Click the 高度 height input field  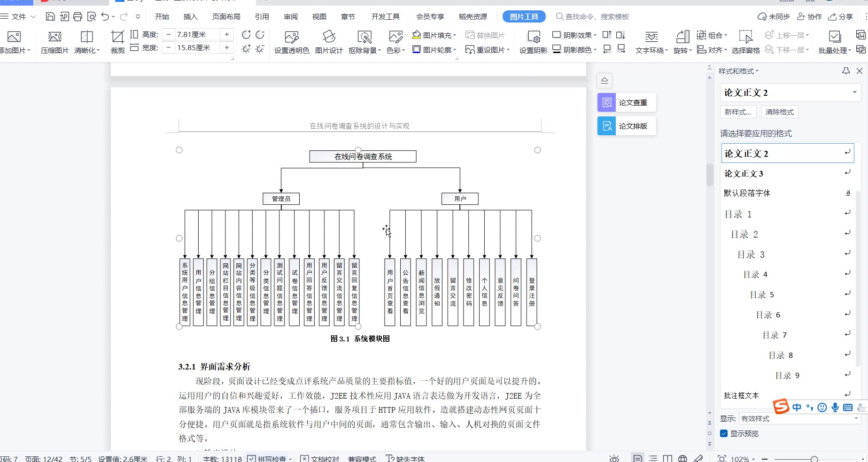tap(197, 34)
